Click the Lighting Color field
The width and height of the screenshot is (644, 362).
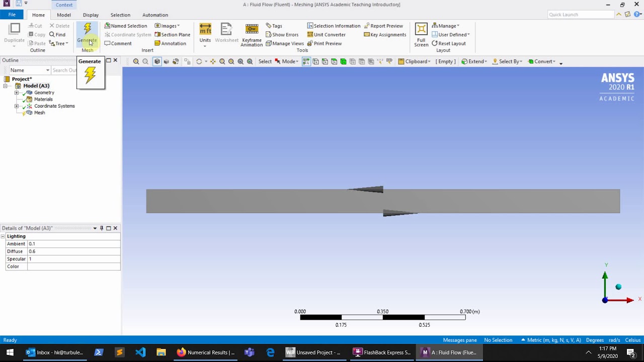point(74,266)
